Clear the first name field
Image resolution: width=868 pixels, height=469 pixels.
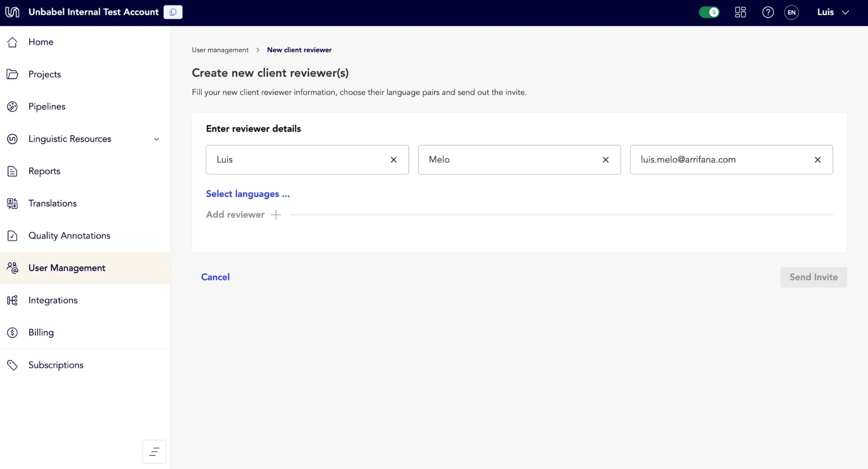pos(394,160)
